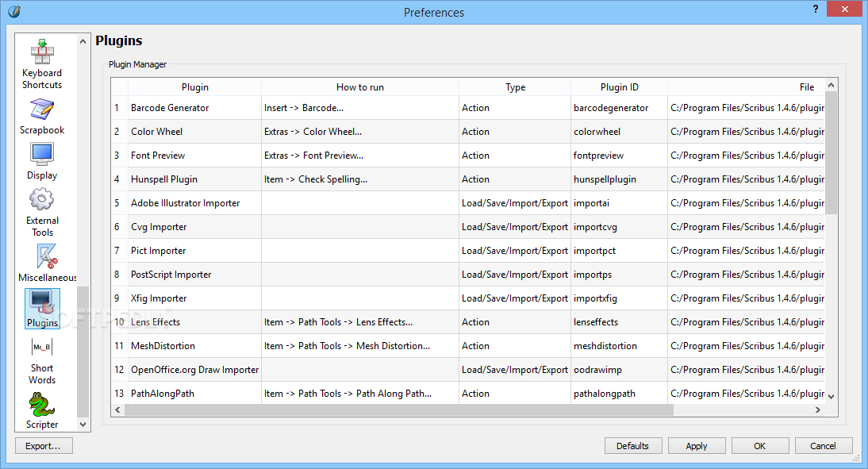Viewport: 868px width, 469px height.
Task: Click the Type cell for Pict Importer
Action: click(515, 251)
